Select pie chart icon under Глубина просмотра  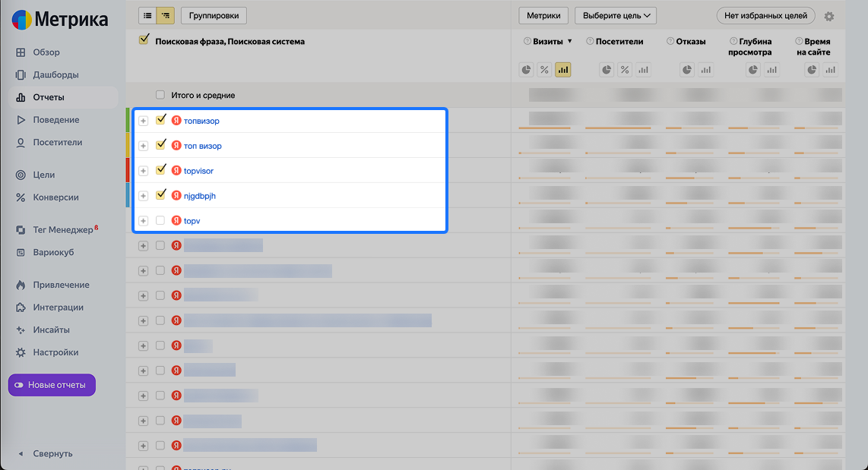coord(753,70)
